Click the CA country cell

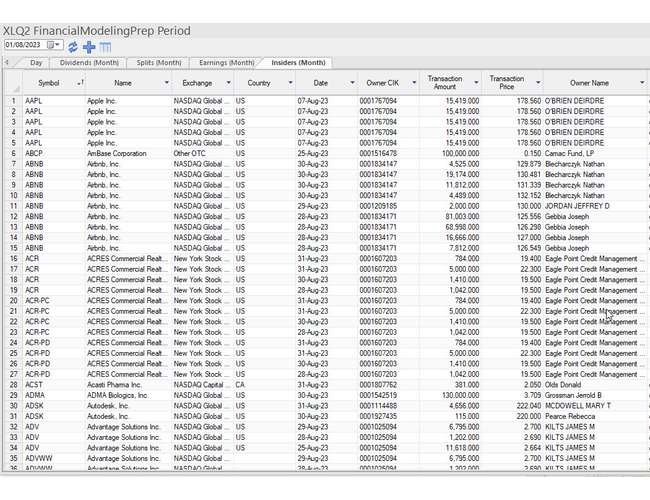264,385
